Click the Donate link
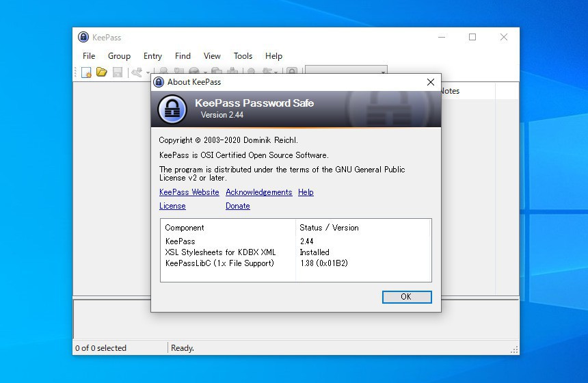 pyautogui.click(x=237, y=206)
